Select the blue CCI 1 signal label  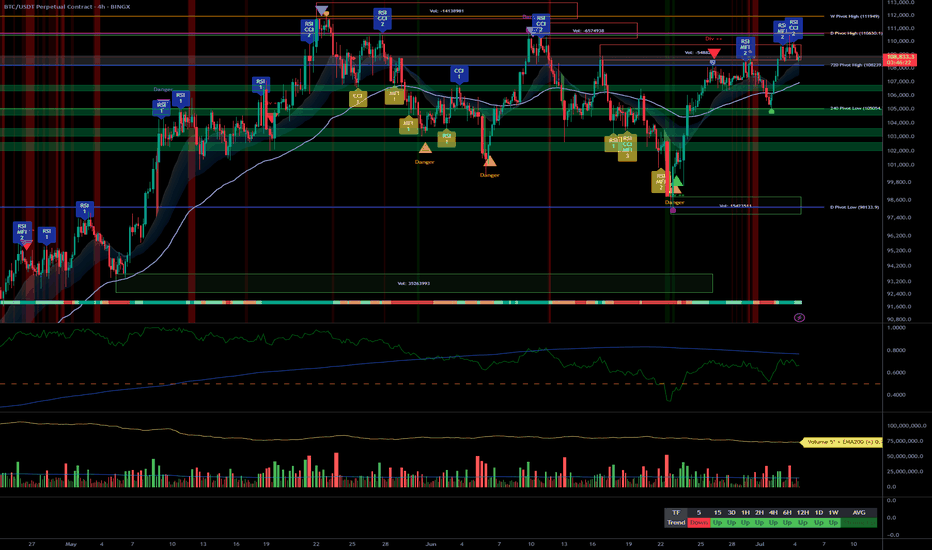tap(458, 74)
